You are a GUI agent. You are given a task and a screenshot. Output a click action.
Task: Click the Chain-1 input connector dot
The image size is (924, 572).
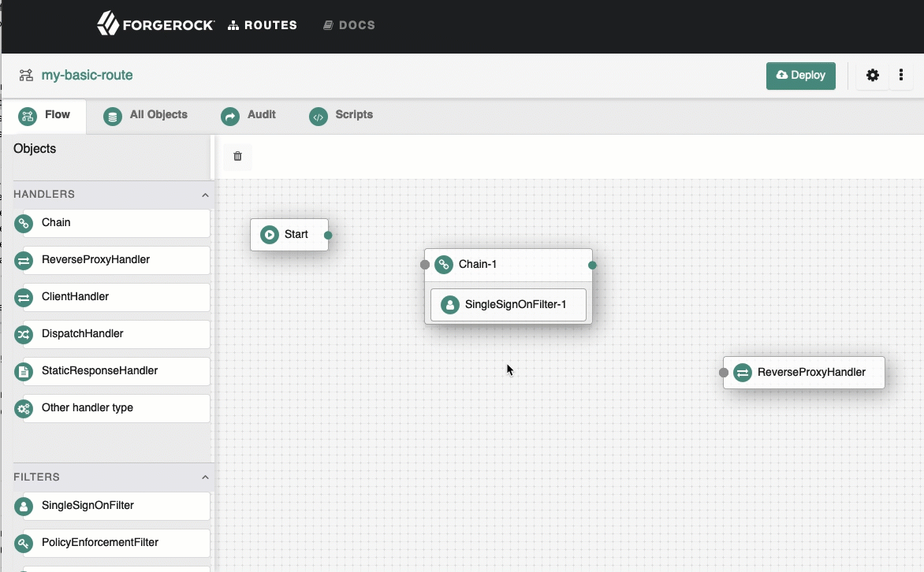tap(425, 265)
